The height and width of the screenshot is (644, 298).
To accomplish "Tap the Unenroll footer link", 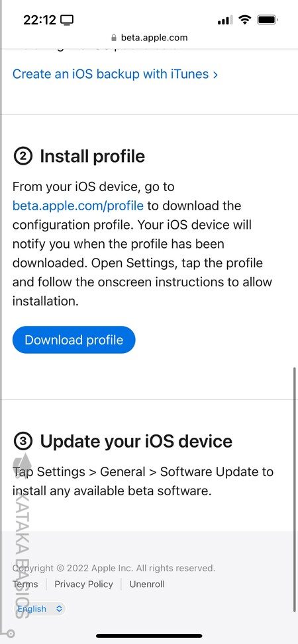I will point(147,584).
